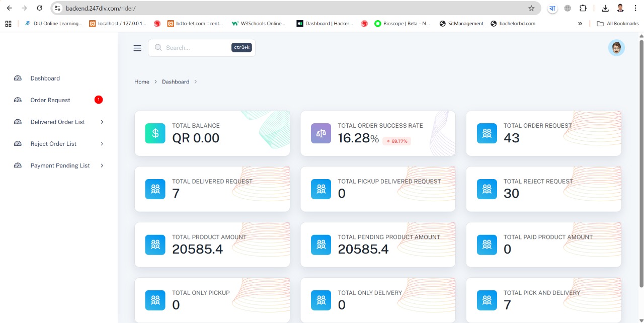This screenshot has height=323, width=644.
Task: Click the Home breadcrumb link
Action: [142, 82]
